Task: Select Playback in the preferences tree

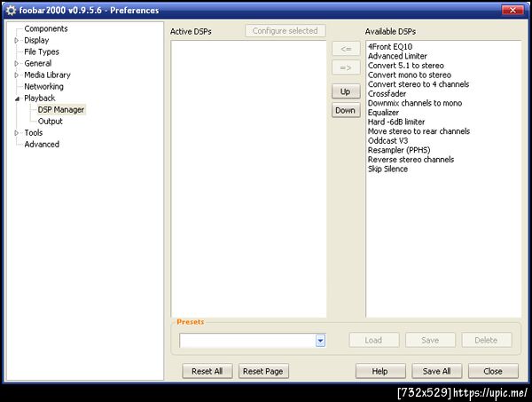Action: pyautogui.click(x=39, y=99)
